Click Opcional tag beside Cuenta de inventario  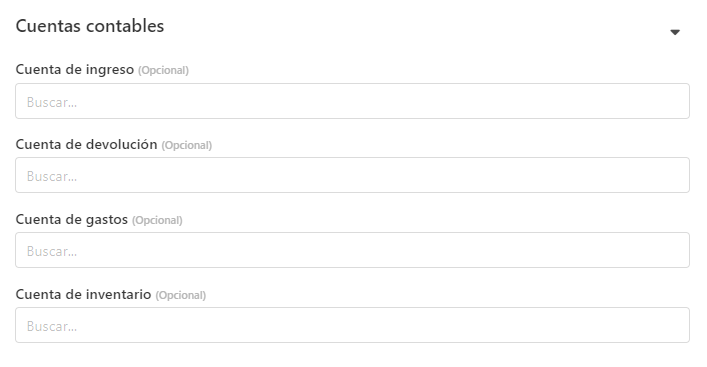point(181,295)
